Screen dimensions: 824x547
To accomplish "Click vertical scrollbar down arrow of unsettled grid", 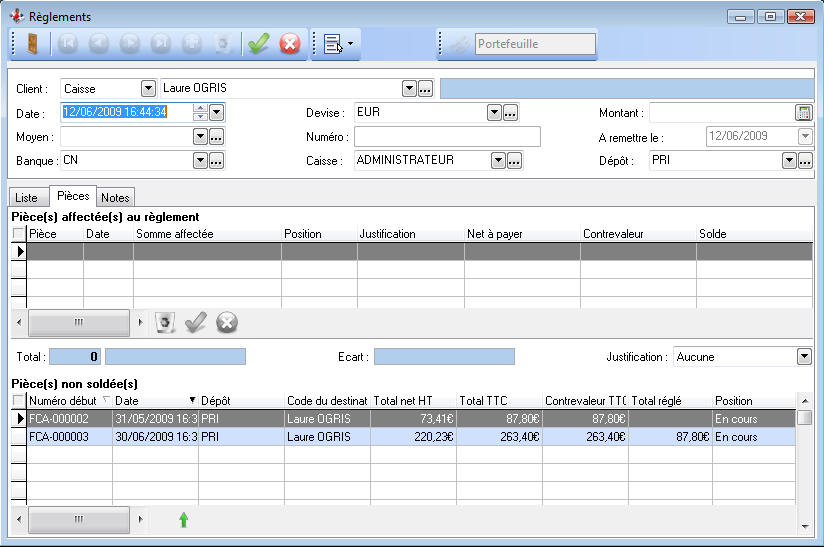I will 805,527.
